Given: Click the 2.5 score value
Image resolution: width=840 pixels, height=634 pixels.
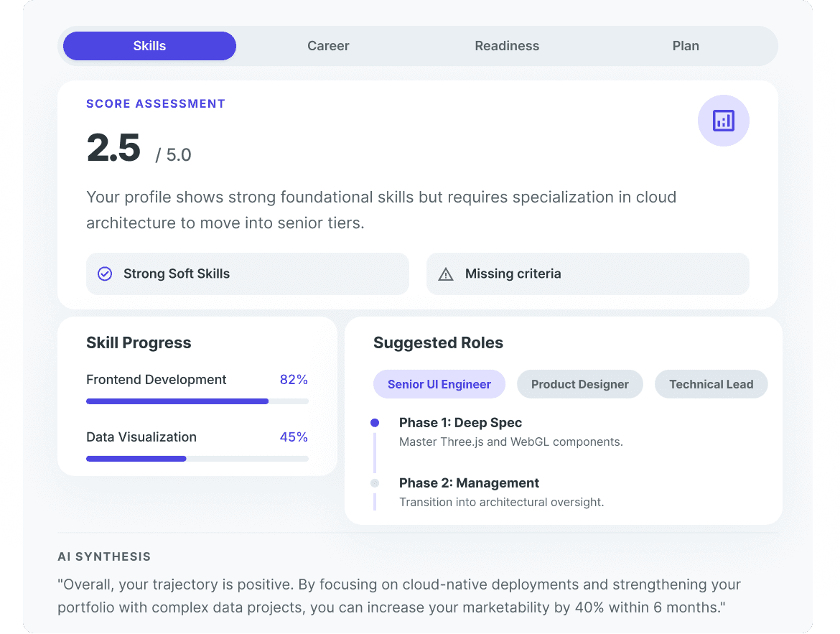Looking at the screenshot, I should coord(113,147).
